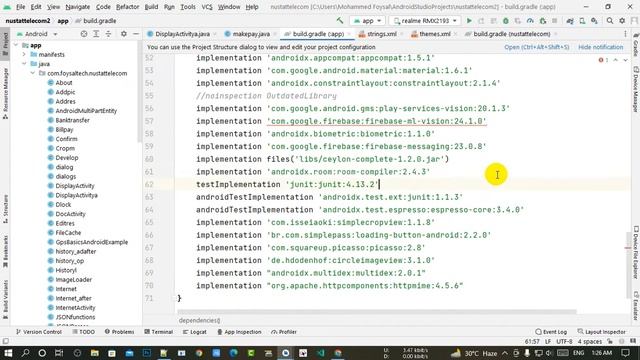640x360 pixels.
Task: Click the Hide notification link
Action: (600, 47)
